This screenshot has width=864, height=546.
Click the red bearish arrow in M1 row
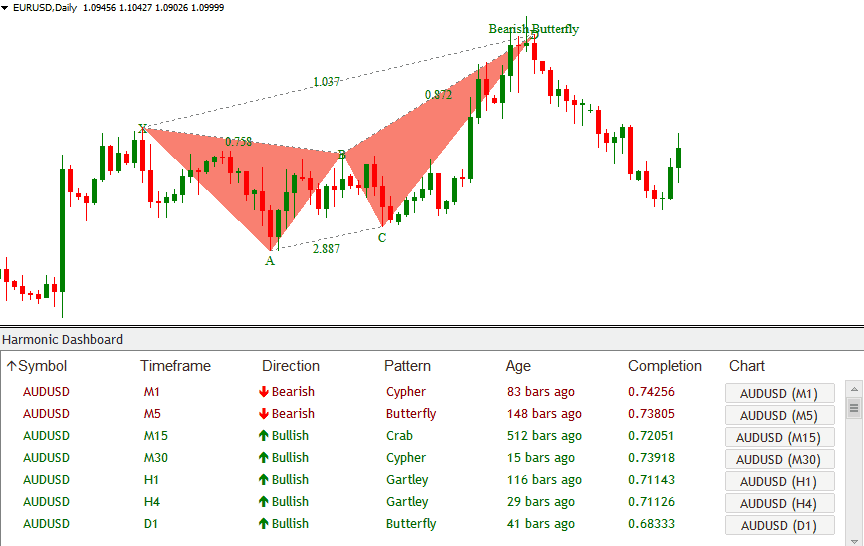(x=264, y=392)
